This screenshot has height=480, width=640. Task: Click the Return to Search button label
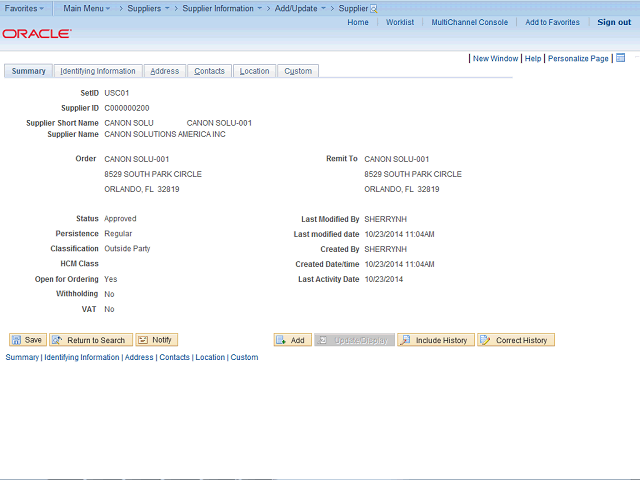point(96,340)
